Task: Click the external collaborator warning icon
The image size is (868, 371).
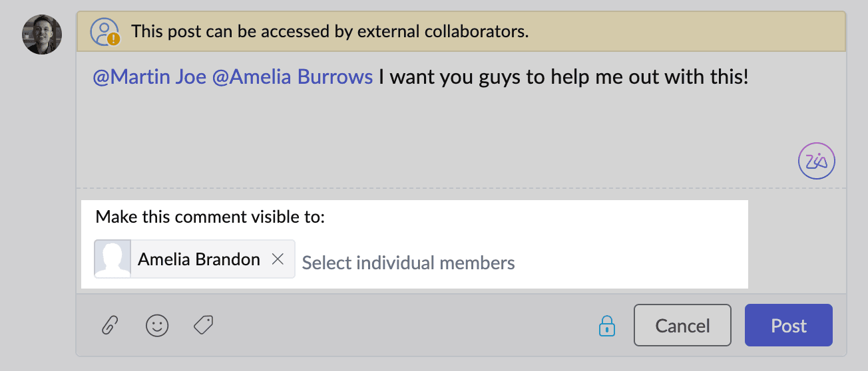Action: 104,31
